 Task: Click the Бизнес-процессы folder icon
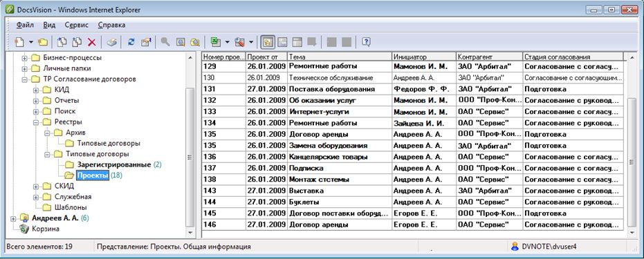tap(35, 58)
